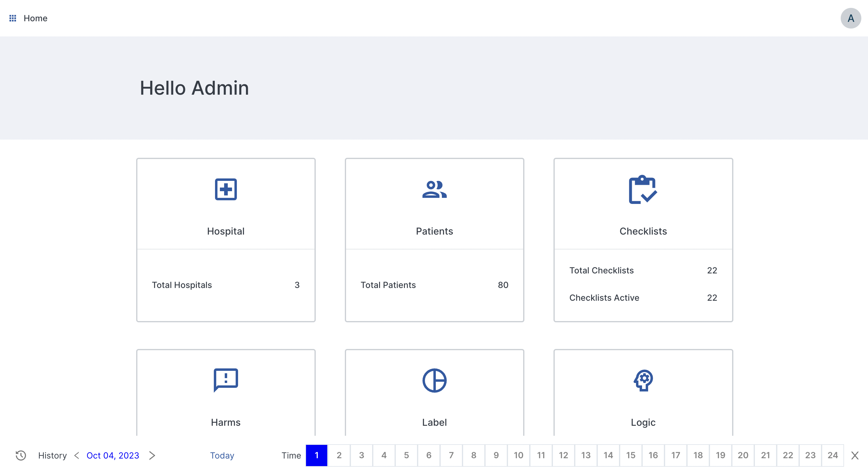Go to previous date with left chevron
The image size is (868, 474).
(76, 455)
